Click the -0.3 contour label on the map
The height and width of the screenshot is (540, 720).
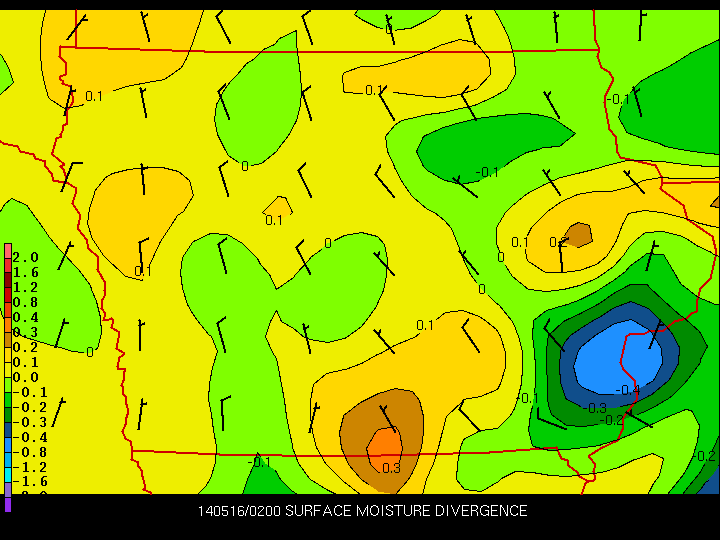(595, 408)
